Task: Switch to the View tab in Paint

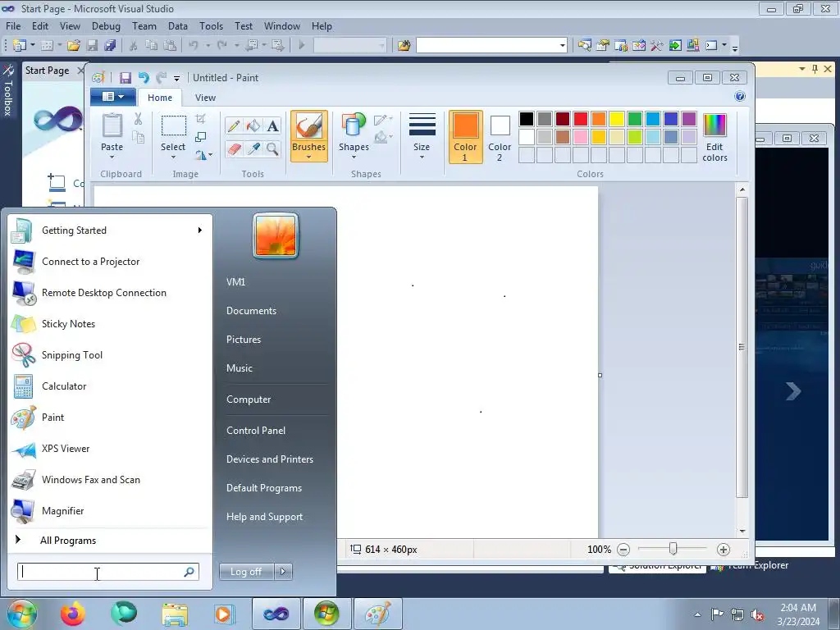Action: click(x=205, y=98)
